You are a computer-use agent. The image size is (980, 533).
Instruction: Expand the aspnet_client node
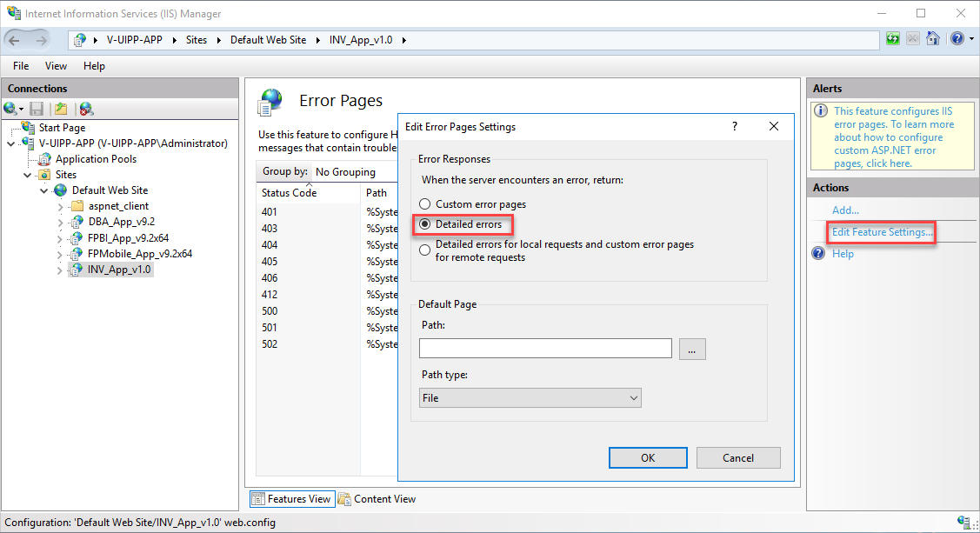pyautogui.click(x=60, y=206)
